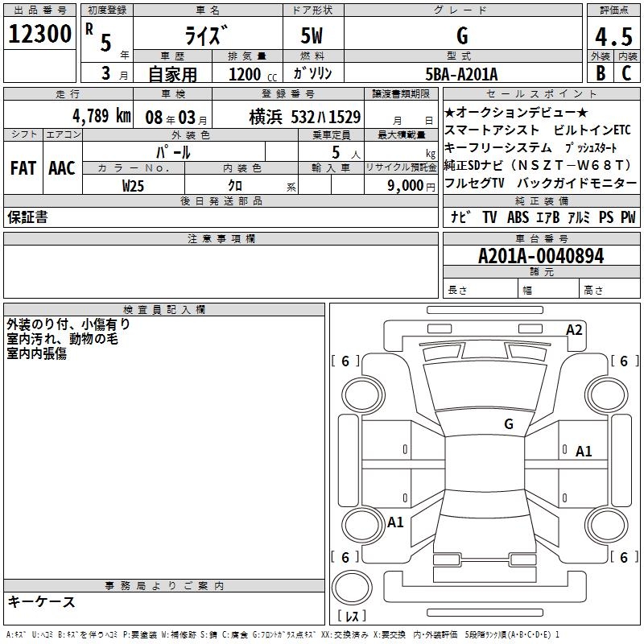The width and height of the screenshot is (644, 644).
Task: Click the ABS equipment label
Action: click(x=518, y=217)
